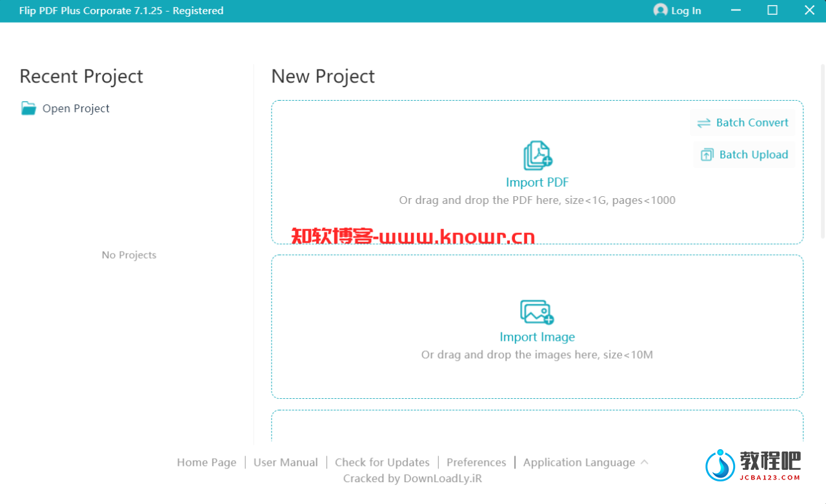Click the Open Project folder icon
This screenshot has height=504, width=826.
tap(28, 108)
